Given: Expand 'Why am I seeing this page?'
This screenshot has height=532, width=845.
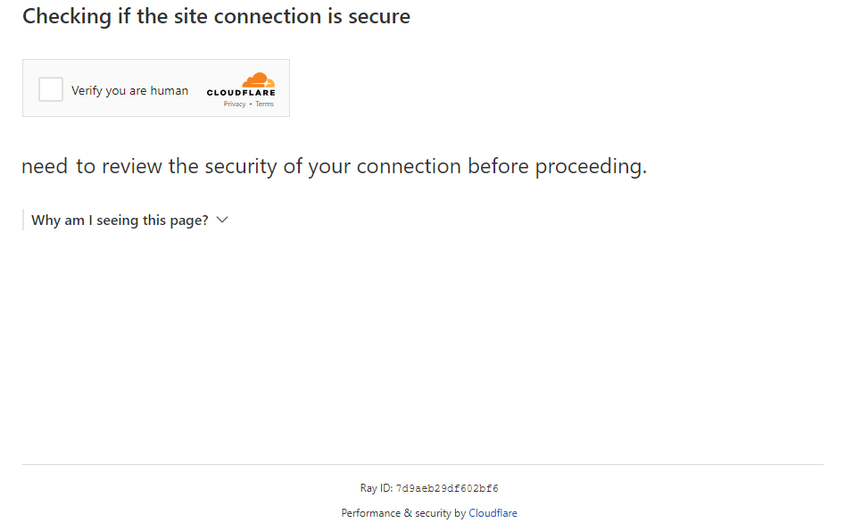Looking at the screenshot, I should point(119,220).
